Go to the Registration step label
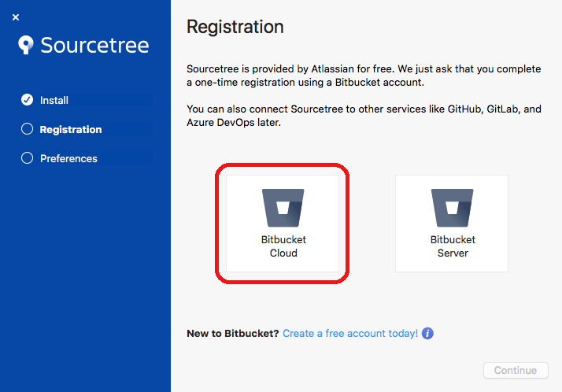562x392 pixels. (x=71, y=129)
